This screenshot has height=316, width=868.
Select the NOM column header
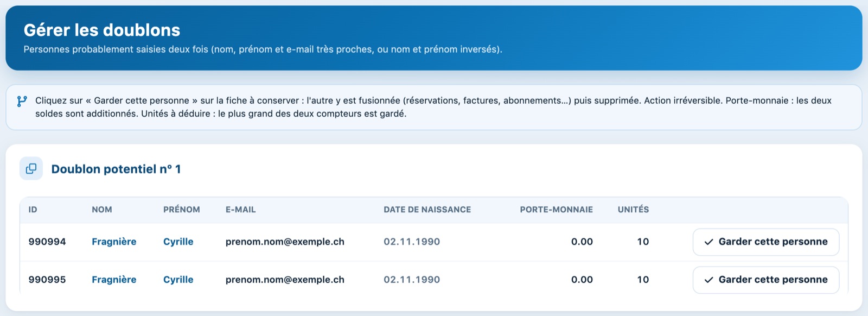point(102,210)
